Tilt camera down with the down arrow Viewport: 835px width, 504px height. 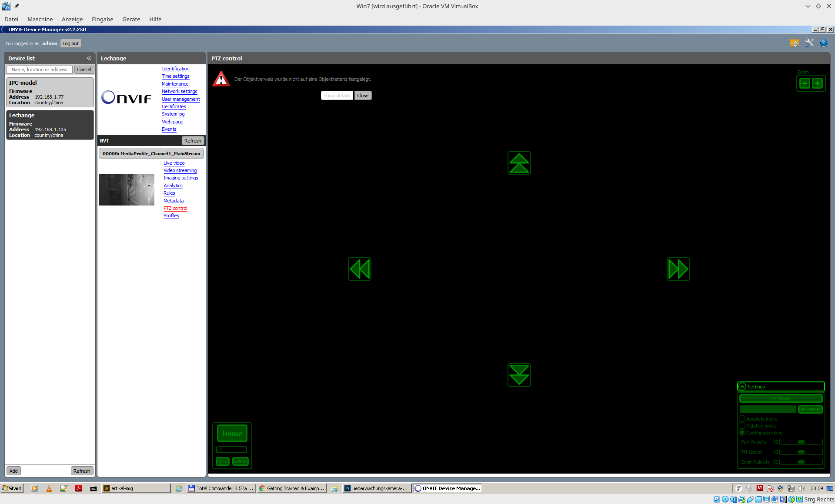[519, 375]
